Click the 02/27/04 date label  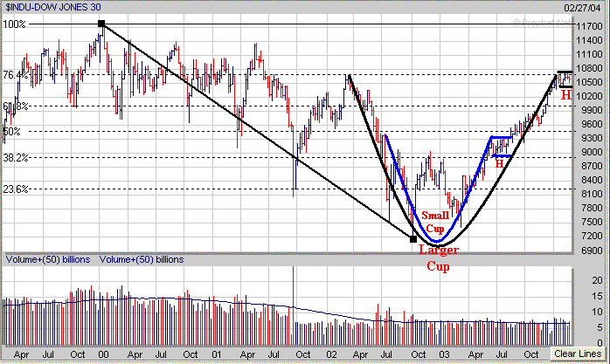(582, 8)
